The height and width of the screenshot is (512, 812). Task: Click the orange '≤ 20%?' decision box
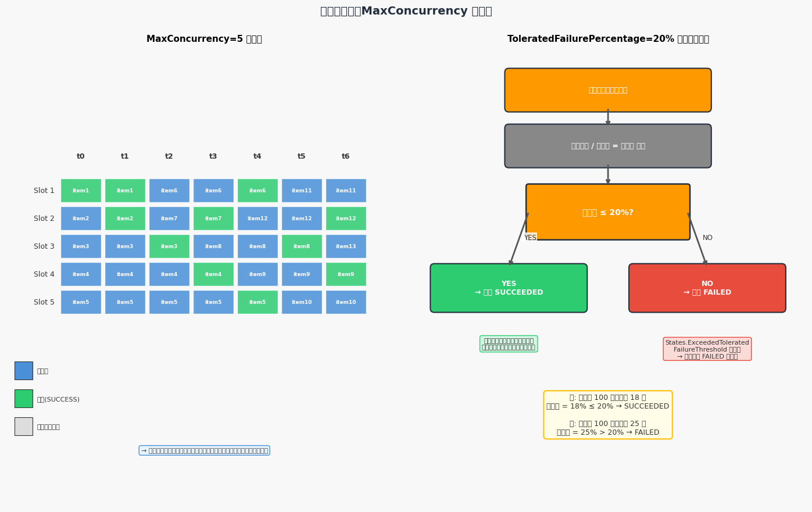608,212
